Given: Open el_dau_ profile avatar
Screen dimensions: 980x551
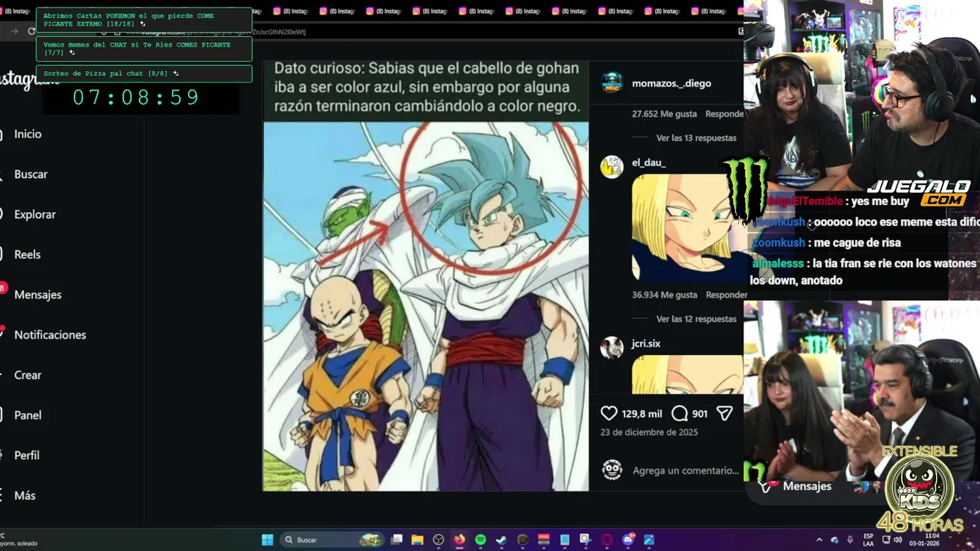Looking at the screenshot, I should click(612, 166).
